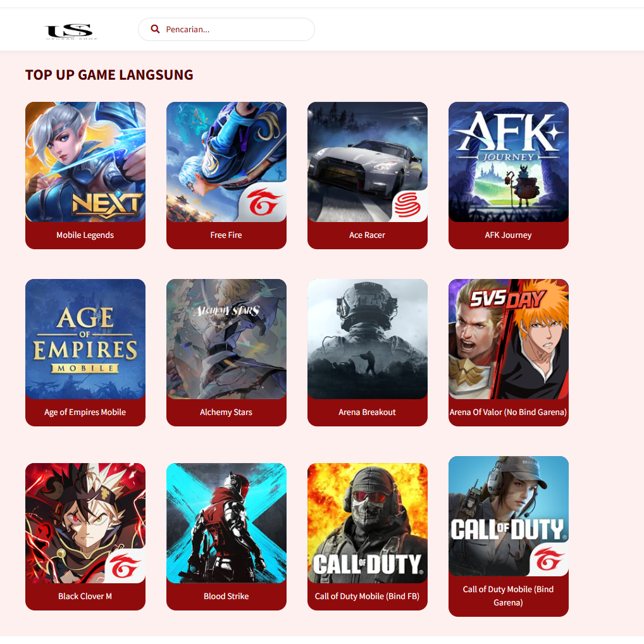Viewport: 644px width, 644px height.
Task: Open the Call of Duty Bind Garena icon
Action: coord(509,516)
